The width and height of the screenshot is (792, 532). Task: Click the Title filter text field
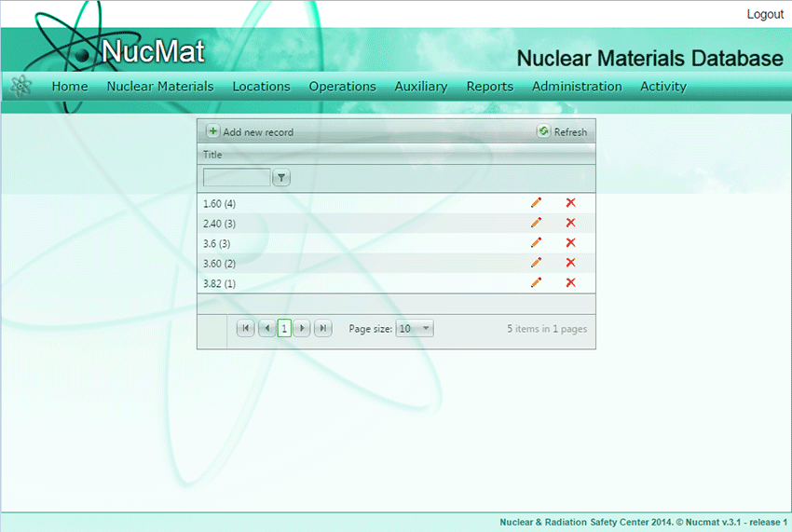tap(237, 177)
